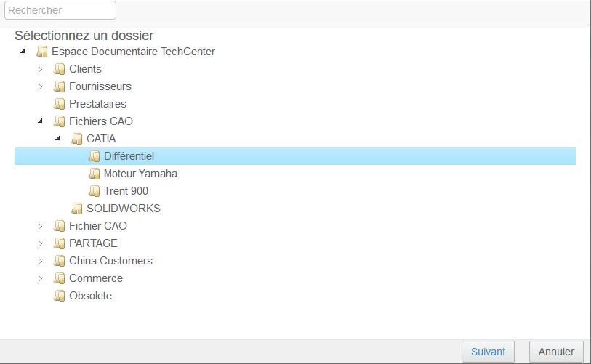591x364 pixels.
Task: Click the SOLIDWORKS folder icon
Action: tap(77, 209)
